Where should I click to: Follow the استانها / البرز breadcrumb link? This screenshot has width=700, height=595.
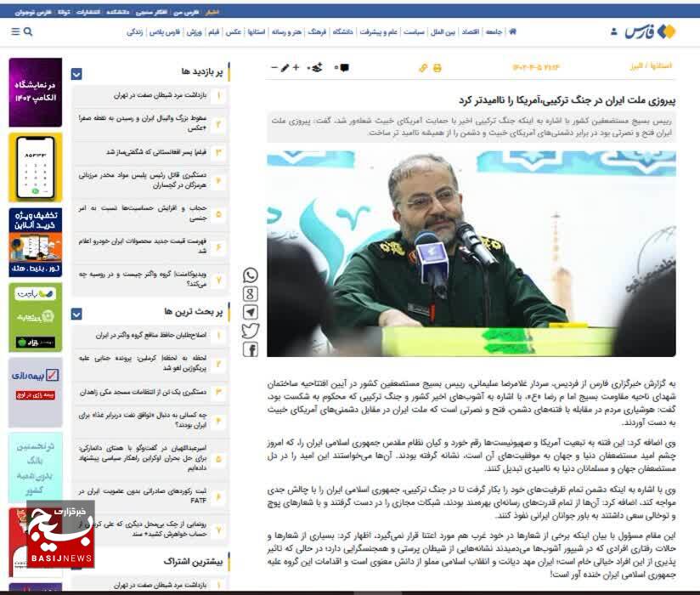(651, 66)
